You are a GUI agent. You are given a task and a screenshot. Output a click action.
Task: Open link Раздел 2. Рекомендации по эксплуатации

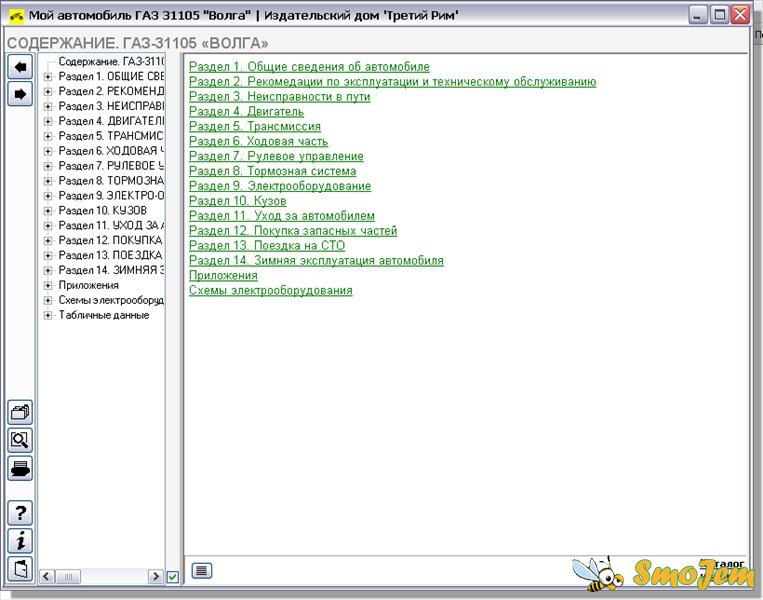coord(392,81)
